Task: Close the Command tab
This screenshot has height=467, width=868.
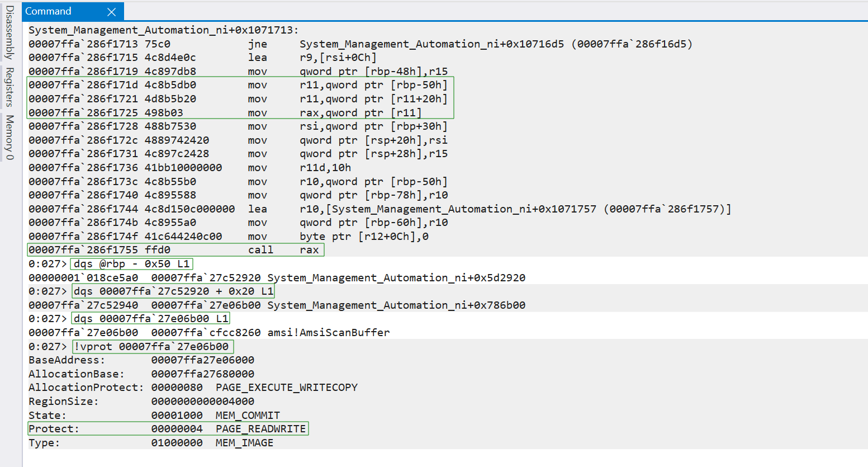Action: tap(111, 12)
